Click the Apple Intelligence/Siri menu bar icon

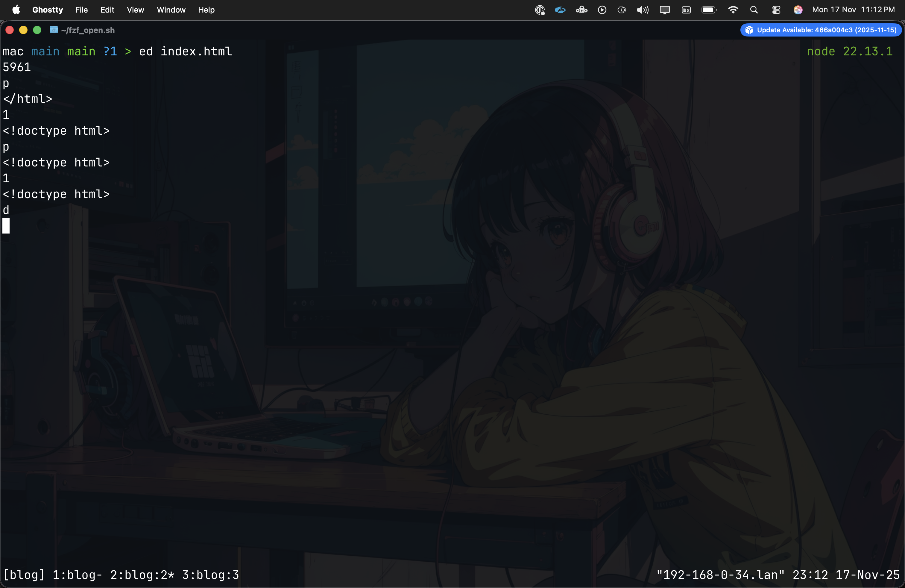pyautogui.click(x=798, y=10)
